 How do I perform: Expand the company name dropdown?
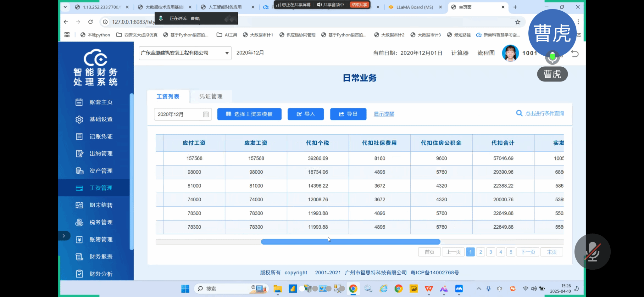227,53
